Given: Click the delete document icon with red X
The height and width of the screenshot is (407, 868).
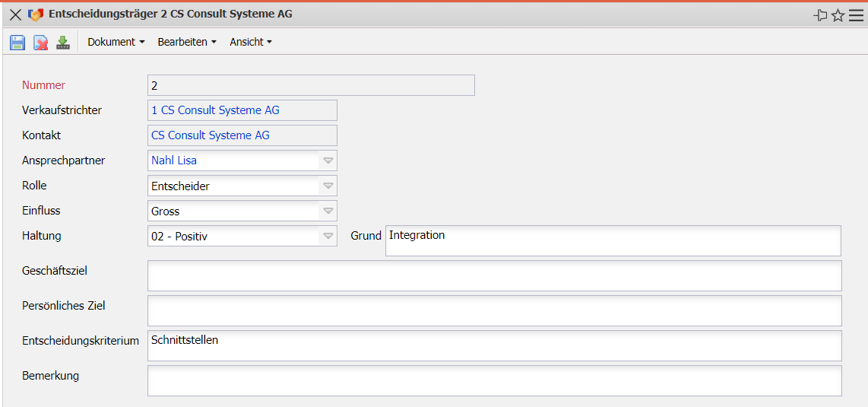Looking at the screenshot, I should click(x=40, y=43).
